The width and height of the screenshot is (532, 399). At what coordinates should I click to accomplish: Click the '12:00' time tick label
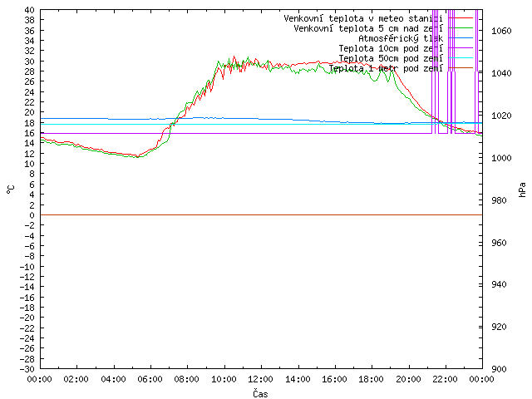[261, 379]
